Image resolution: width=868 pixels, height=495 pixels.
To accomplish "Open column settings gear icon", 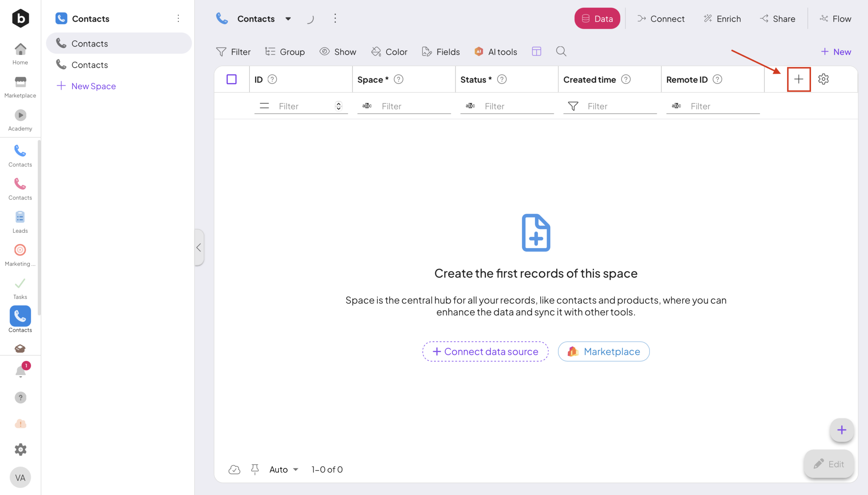I will 823,79.
